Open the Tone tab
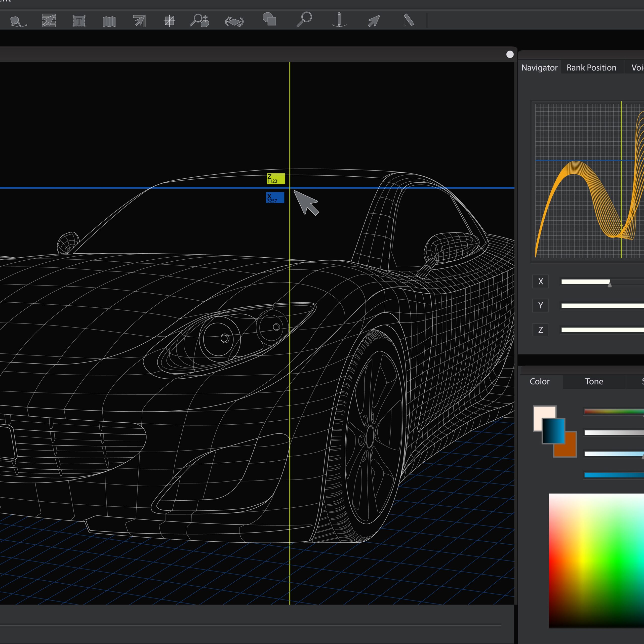644x644 pixels. pos(594,381)
